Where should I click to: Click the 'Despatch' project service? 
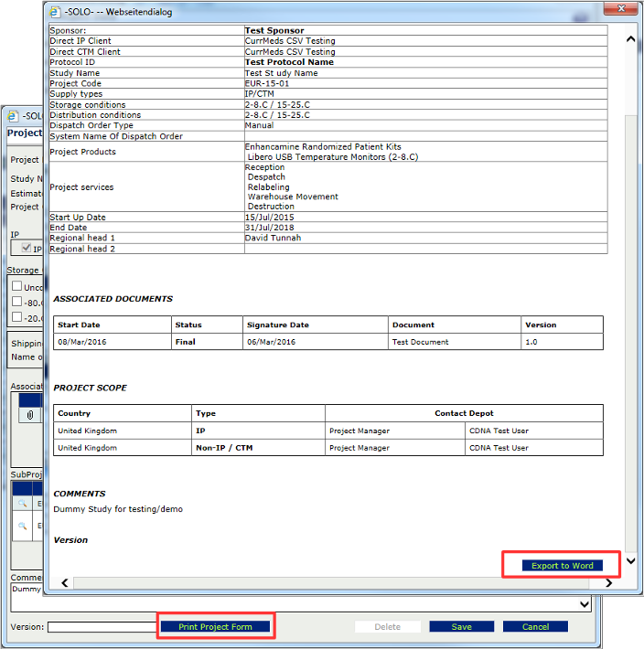click(266, 176)
